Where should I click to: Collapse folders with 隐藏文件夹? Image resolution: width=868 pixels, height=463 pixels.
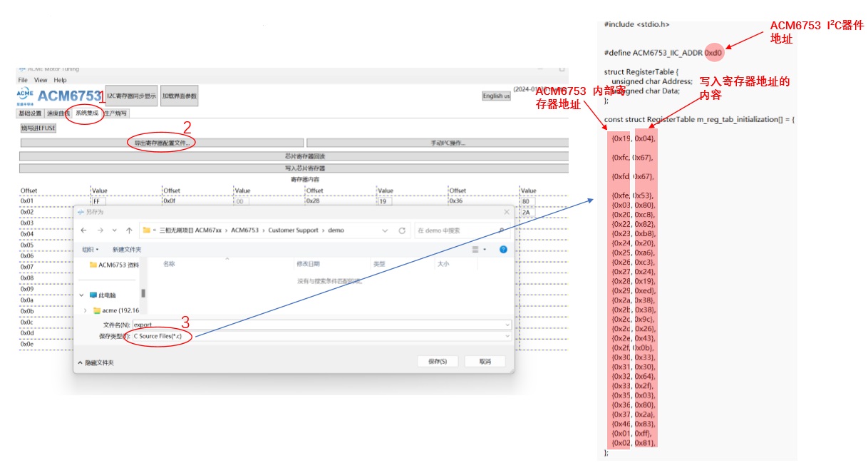[95, 362]
